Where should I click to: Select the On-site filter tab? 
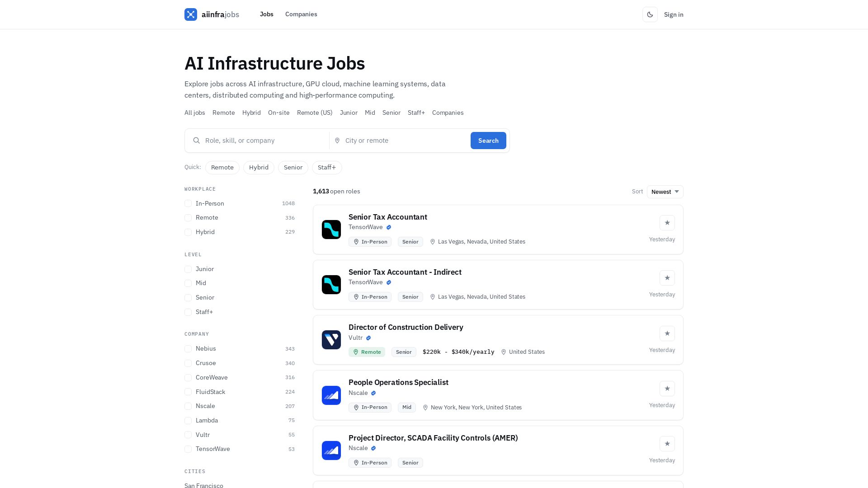[279, 113]
